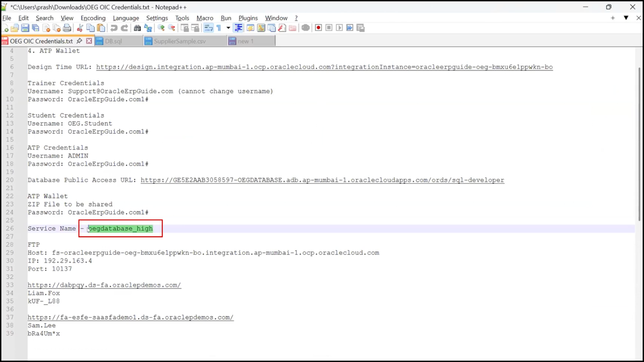This screenshot has height=362, width=644.
Task: Toggle file monitoring (tail -f) icon
Action: 306,28
